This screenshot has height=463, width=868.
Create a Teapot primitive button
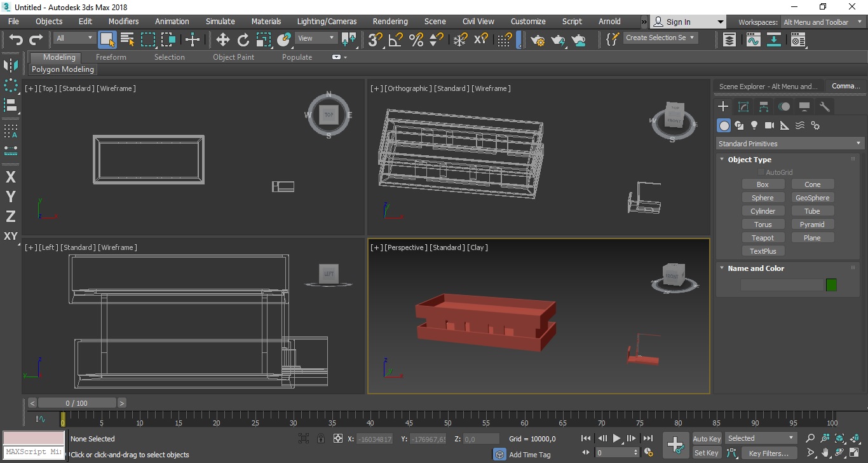coord(763,238)
